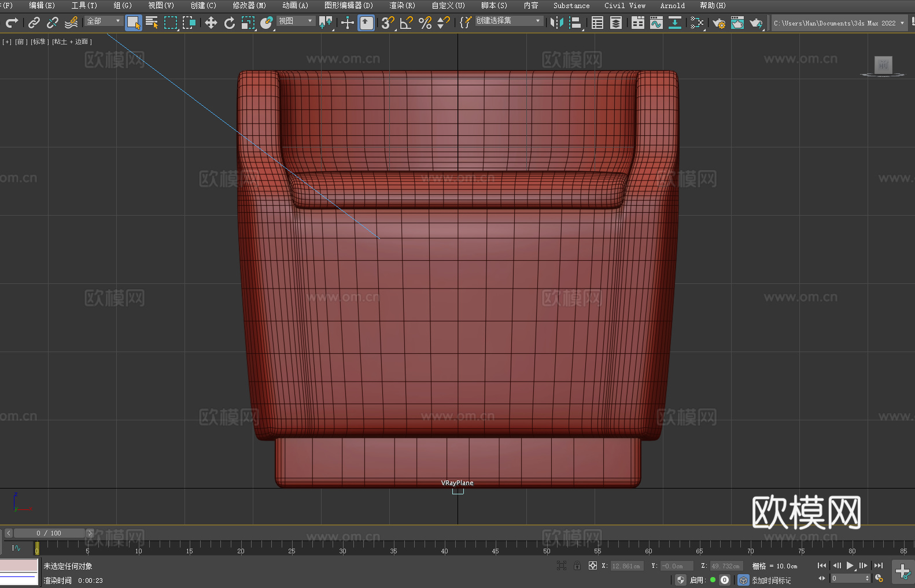The width and height of the screenshot is (915, 588).
Task: Open the Substance menu
Action: [x=571, y=6]
